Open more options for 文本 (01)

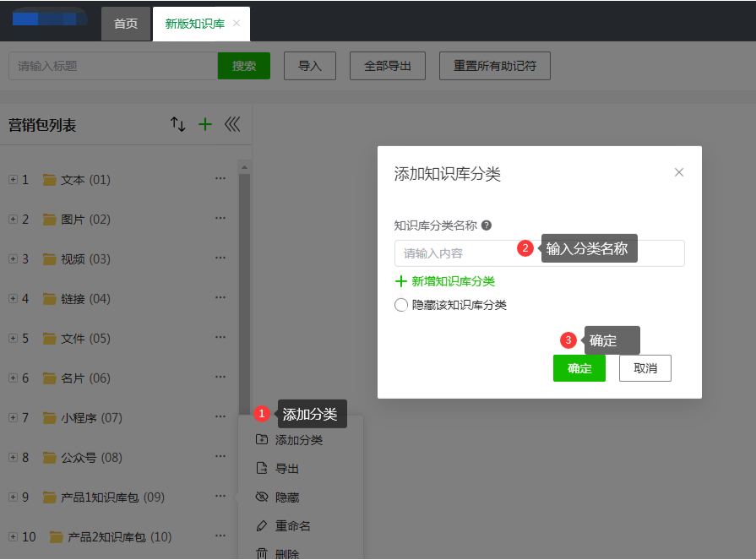pyautogui.click(x=220, y=179)
